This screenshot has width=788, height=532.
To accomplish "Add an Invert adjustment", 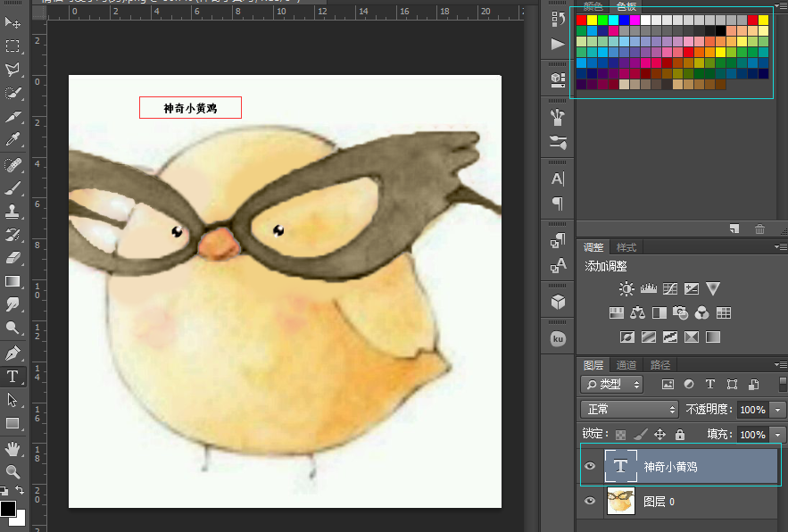I will [627, 337].
